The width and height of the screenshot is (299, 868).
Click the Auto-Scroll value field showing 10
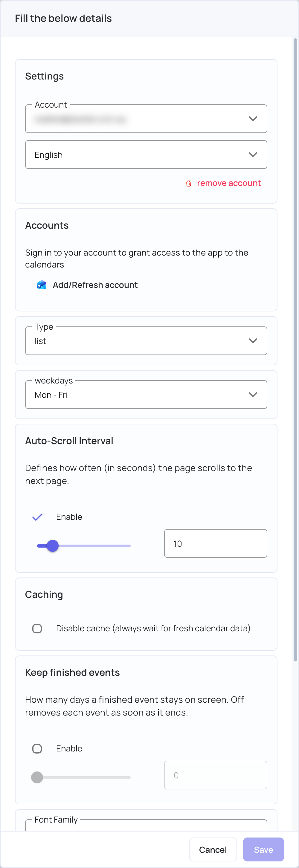(215, 543)
